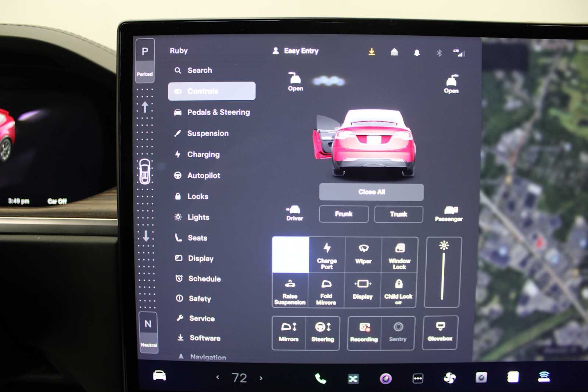588x392 pixels.
Task: Tap the Easy Entry driver profile
Action: (x=295, y=51)
